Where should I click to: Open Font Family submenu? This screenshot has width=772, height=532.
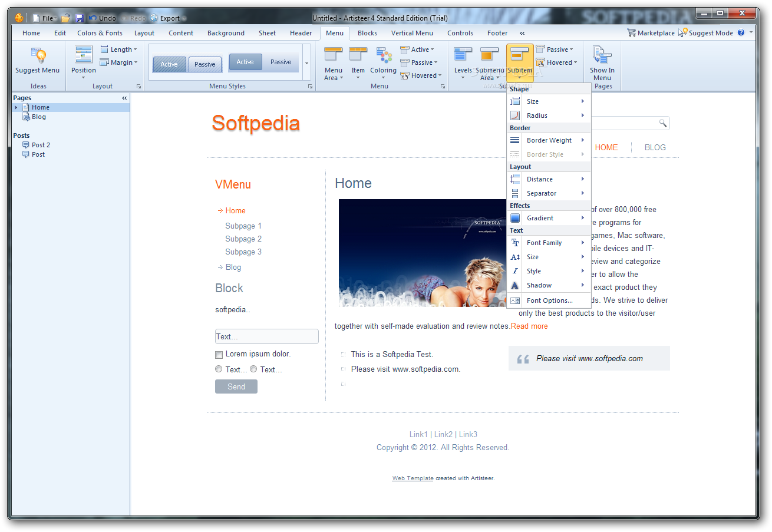pos(549,243)
